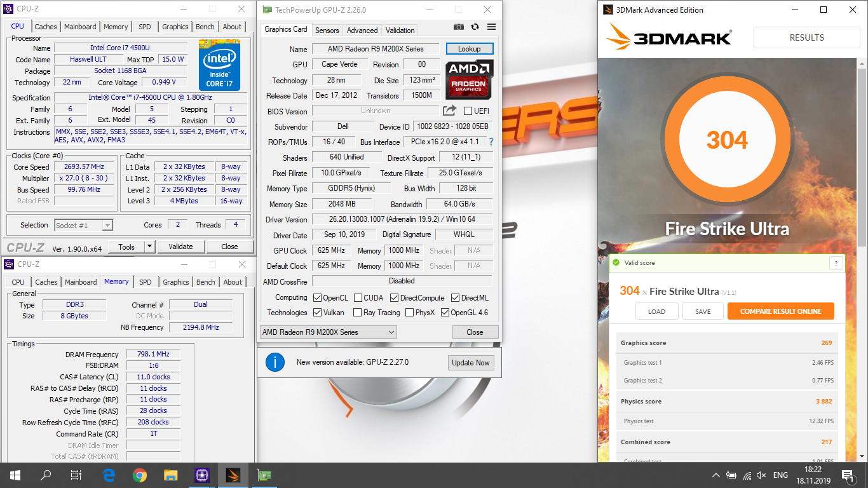Take a GPU-Z screenshot with camera icon
This screenshot has height=488, width=868.
(459, 27)
